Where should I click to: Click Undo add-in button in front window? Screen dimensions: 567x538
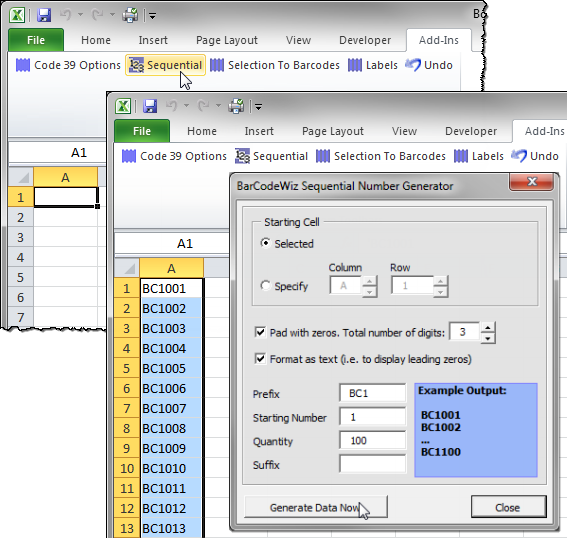click(535, 156)
